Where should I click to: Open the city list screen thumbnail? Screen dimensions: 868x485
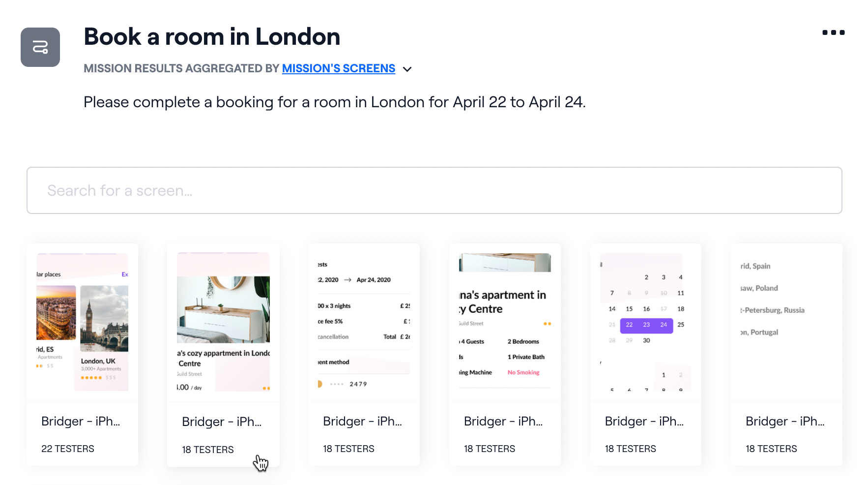coord(786,322)
